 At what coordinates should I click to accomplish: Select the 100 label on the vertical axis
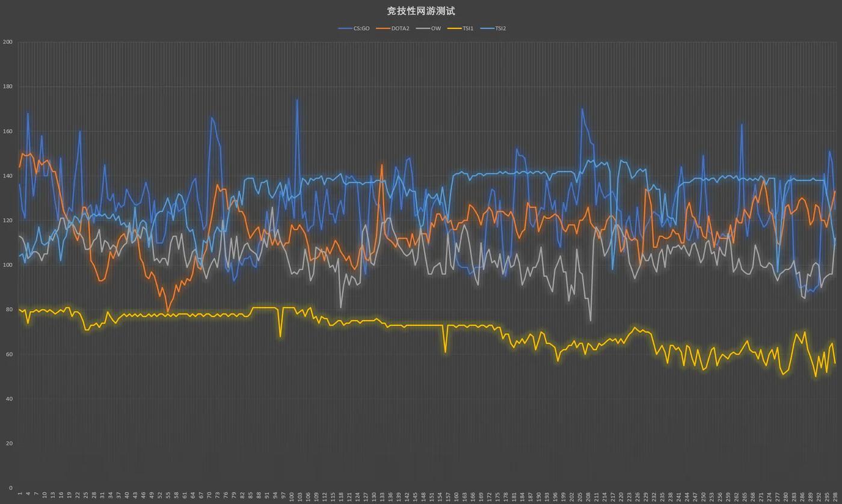pyautogui.click(x=7, y=265)
